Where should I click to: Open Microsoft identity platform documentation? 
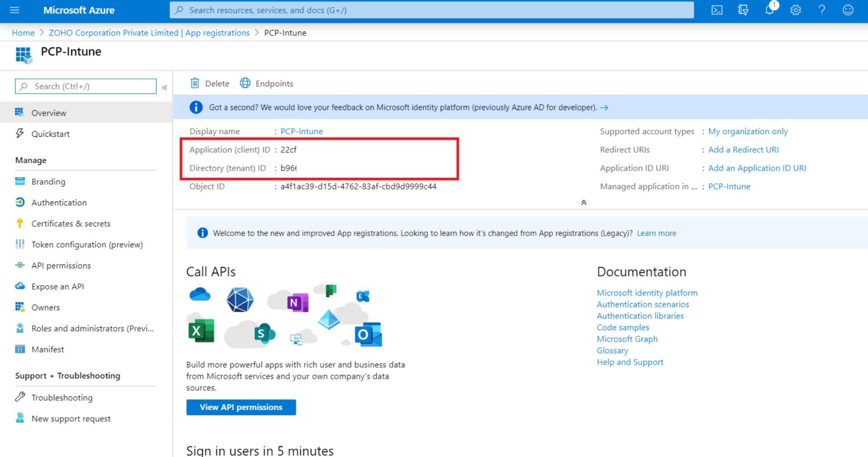pyautogui.click(x=647, y=293)
